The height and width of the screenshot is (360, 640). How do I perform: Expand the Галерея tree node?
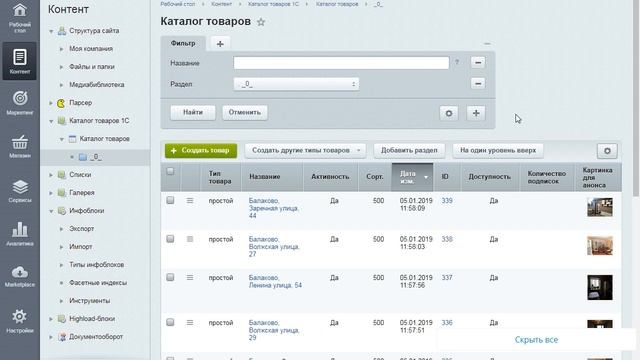point(51,193)
